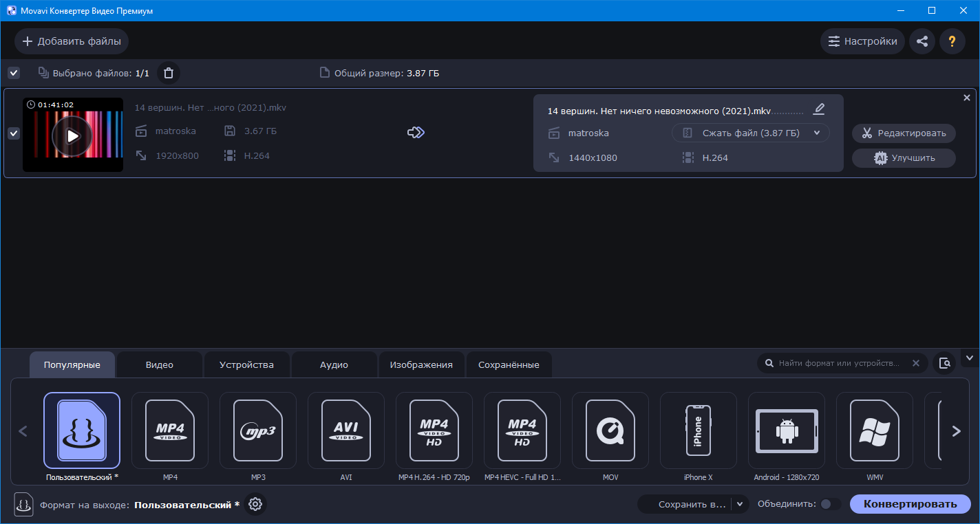The image size is (980, 524).
Task: Click the output container matroska label
Action: pyautogui.click(x=588, y=133)
